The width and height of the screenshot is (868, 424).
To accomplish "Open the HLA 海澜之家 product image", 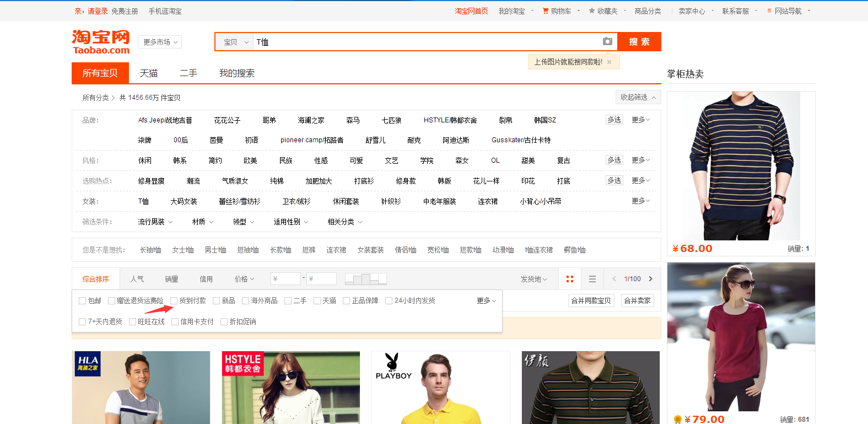I will 141,388.
